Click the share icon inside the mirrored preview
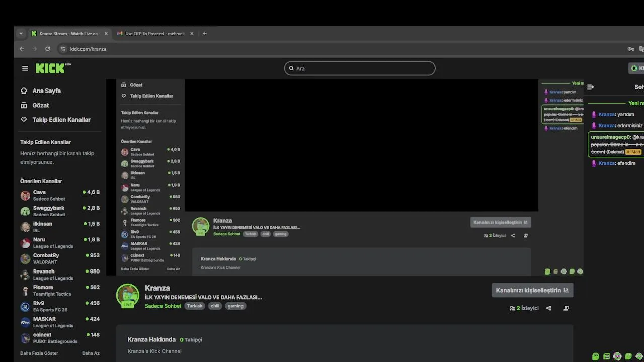644x362 pixels. click(x=513, y=235)
